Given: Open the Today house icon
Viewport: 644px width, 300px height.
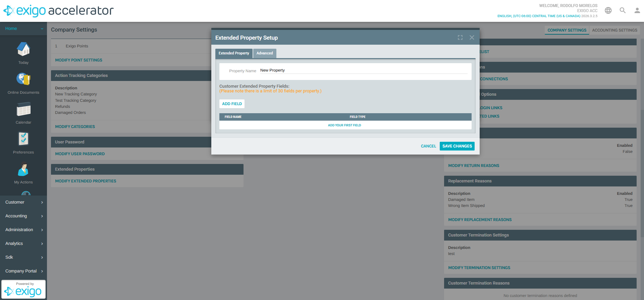Looking at the screenshot, I should pyautogui.click(x=23, y=49).
